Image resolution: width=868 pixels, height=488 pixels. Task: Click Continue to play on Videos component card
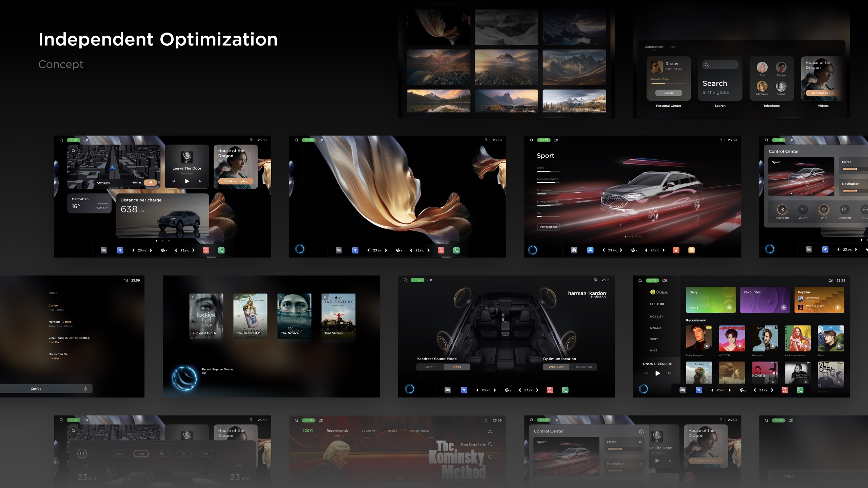click(823, 93)
